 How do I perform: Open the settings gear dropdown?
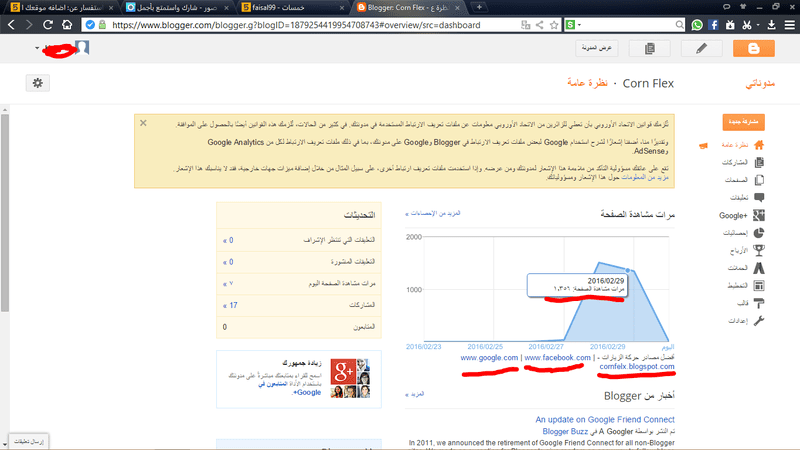(x=38, y=83)
